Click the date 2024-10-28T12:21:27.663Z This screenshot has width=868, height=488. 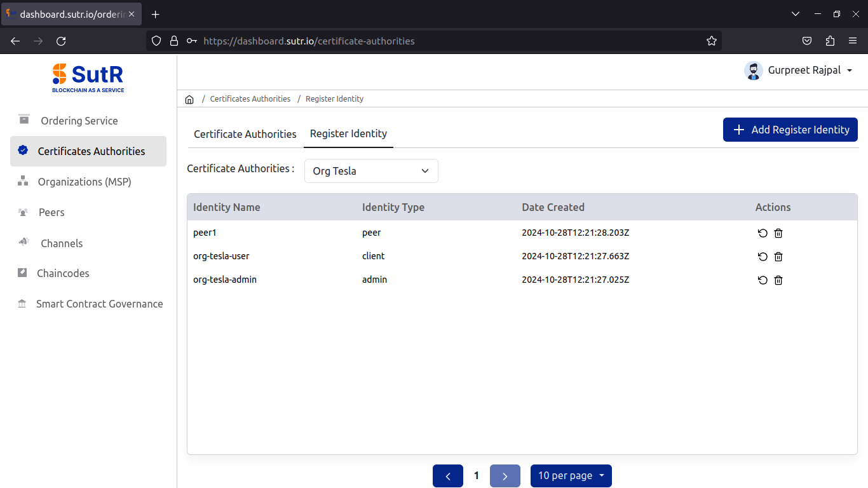576,256
